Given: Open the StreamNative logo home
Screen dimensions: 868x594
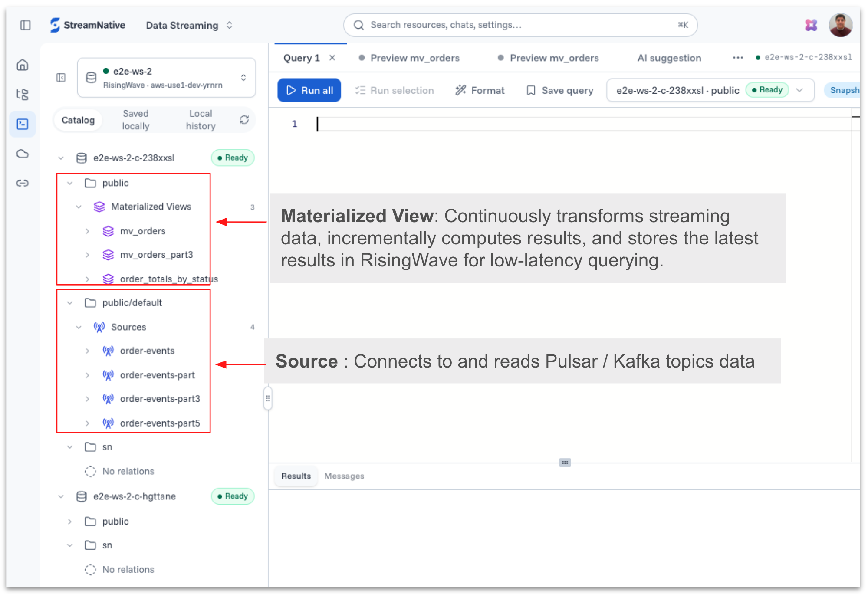Looking at the screenshot, I should pos(88,25).
